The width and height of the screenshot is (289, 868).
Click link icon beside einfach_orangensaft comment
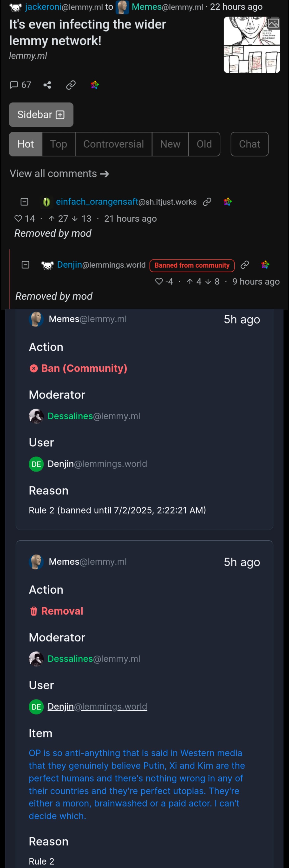tap(207, 202)
